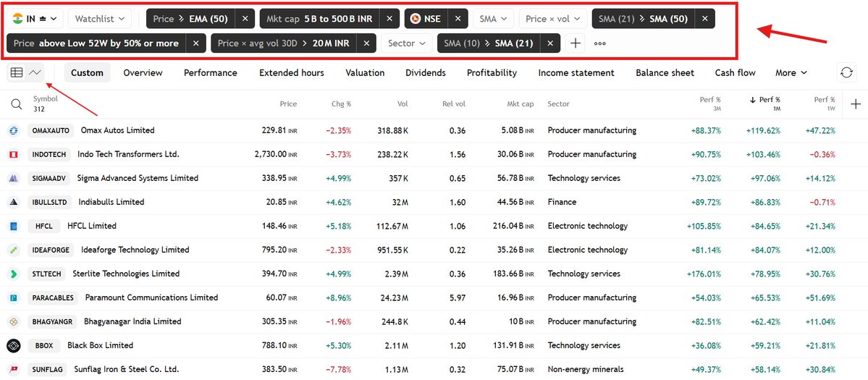Open the Watchlist dropdown

(100, 19)
